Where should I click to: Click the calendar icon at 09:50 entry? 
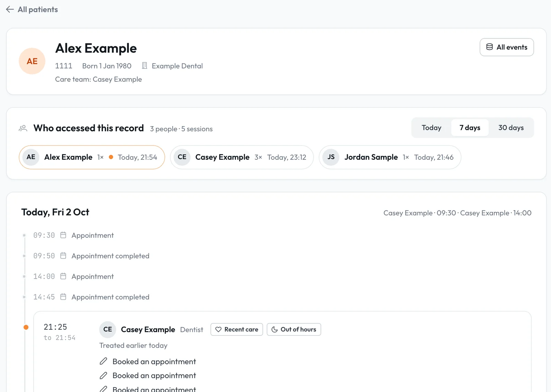[x=63, y=256]
